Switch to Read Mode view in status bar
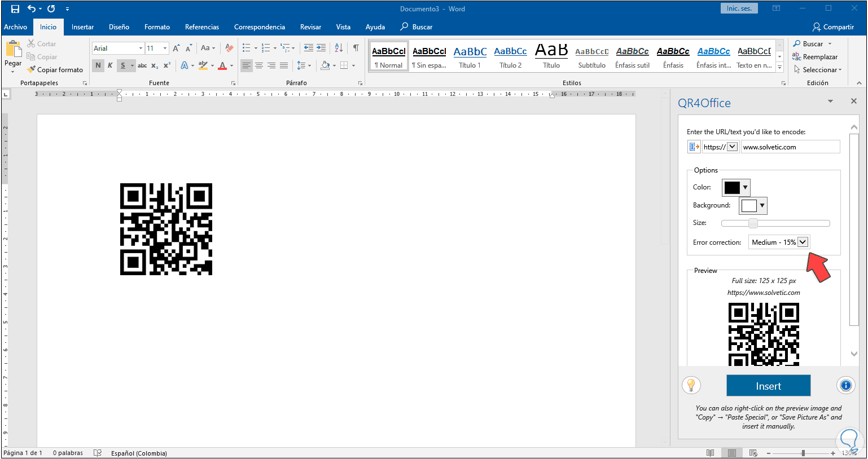868x459 pixels. 711,453
